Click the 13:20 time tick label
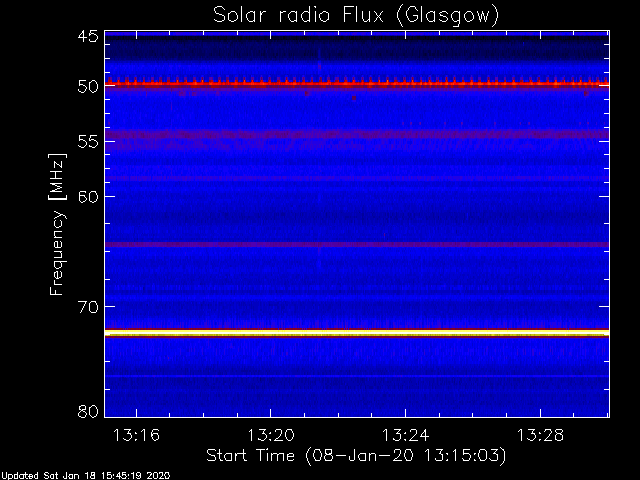This screenshot has height=480, width=640. point(271,435)
